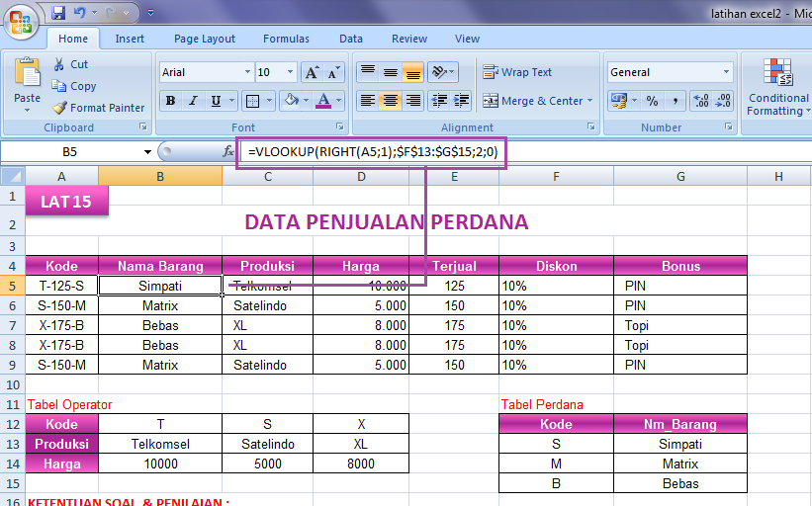Toggle Italic formatting
Screen dimensions: 812x506
tap(194, 101)
